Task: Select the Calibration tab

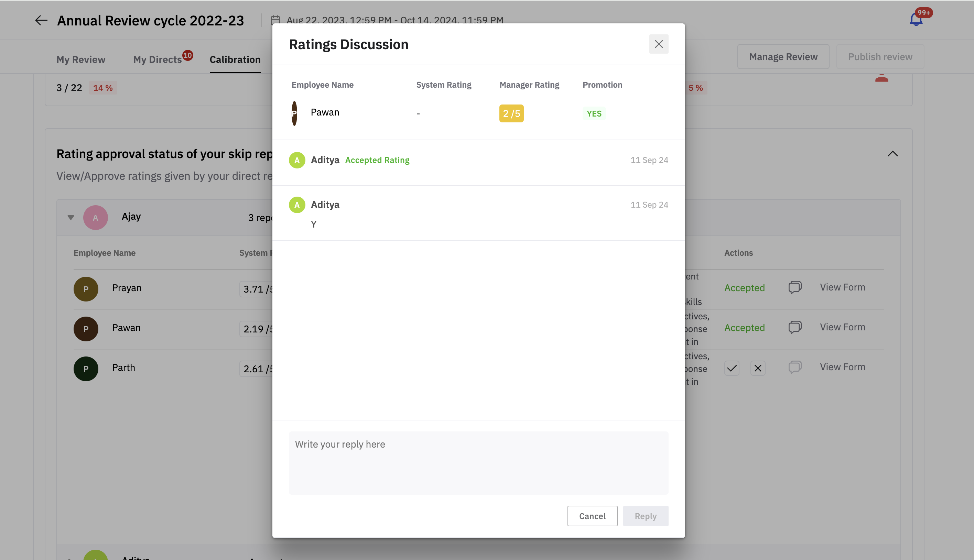Action: pyautogui.click(x=235, y=59)
